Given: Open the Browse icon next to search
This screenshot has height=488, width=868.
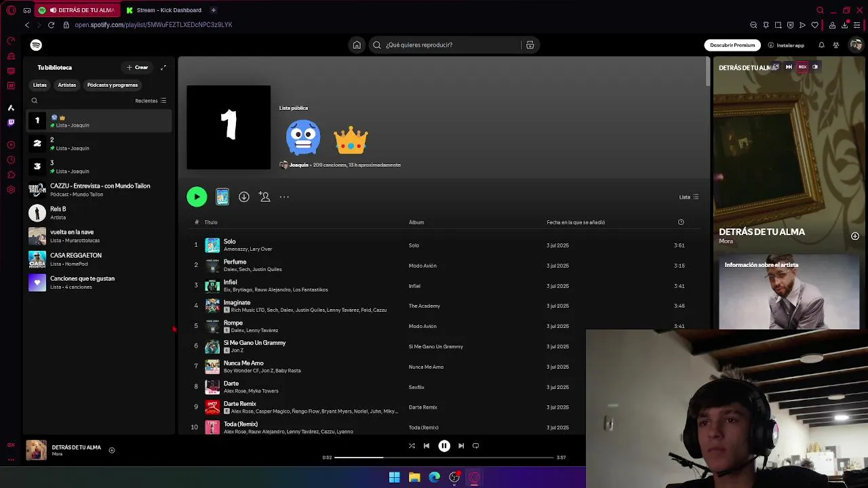Looking at the screenshot, I should click(530, 45).
